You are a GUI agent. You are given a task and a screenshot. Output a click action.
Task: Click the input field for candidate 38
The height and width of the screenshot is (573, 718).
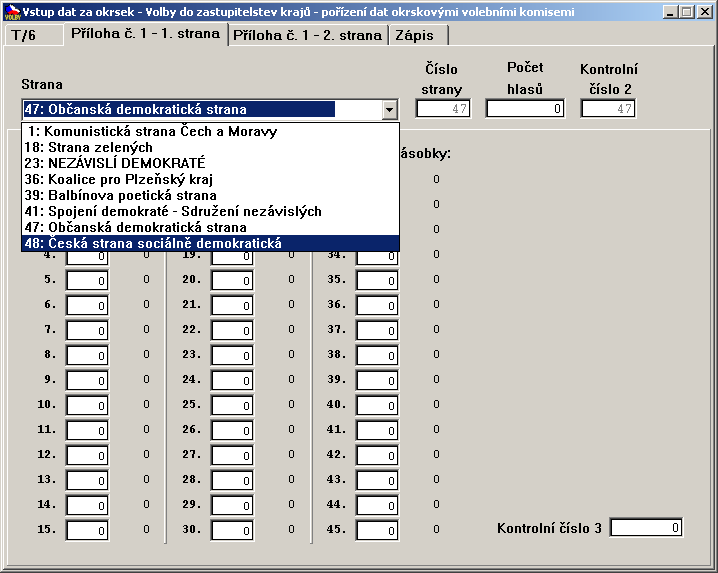[x=377, y=355]
